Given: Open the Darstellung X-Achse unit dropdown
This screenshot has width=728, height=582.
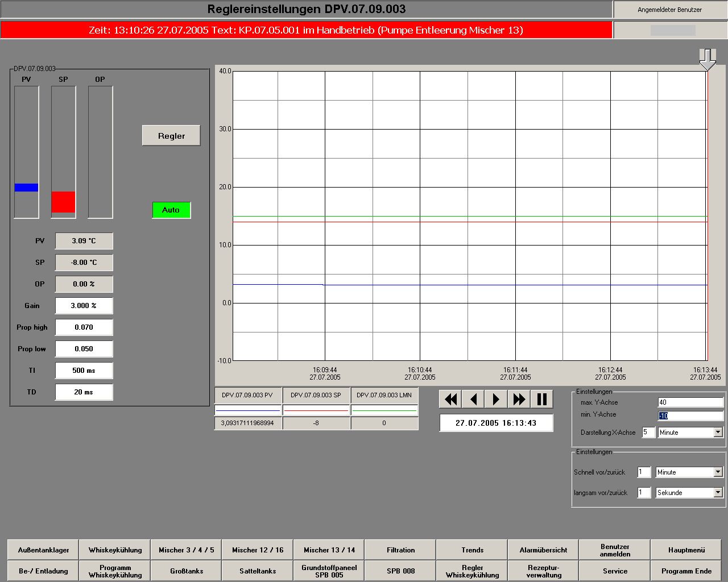Looking at the screenshot, I should pyautogui.click(x=718, y=433).
